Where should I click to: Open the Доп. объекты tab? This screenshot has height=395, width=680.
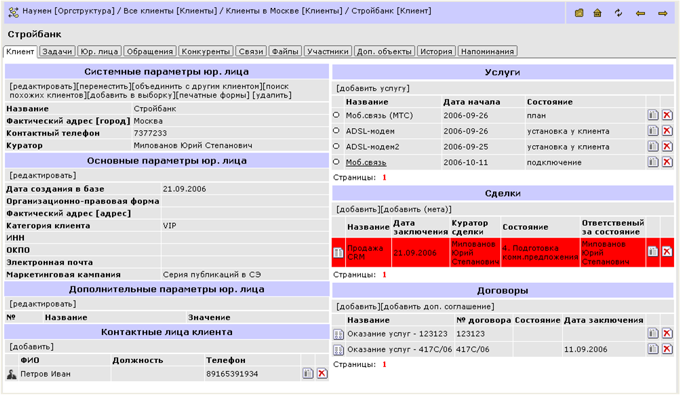point(384,51)
